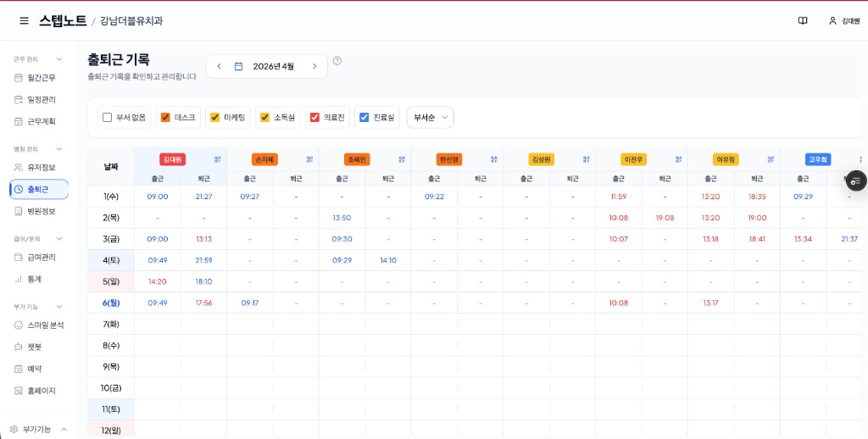Click the 챗봇 bot icon
Viewport: 868px width, 439px height.
click(19, 347)
